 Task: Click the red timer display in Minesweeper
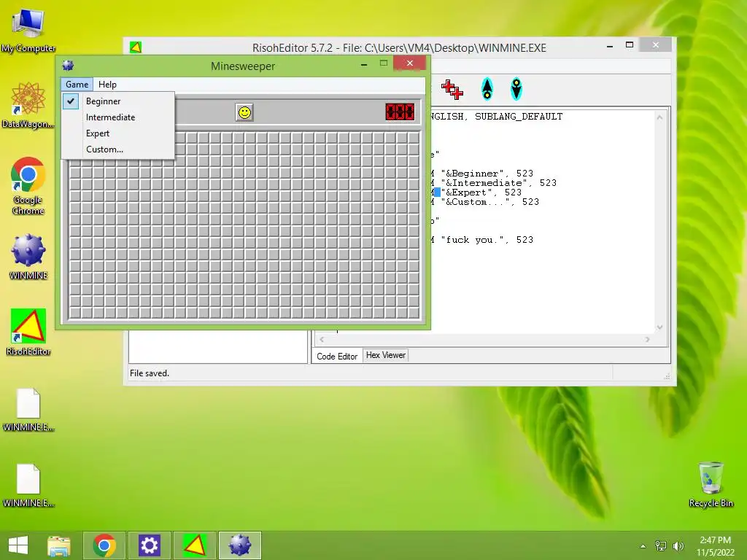pos(400,112)
